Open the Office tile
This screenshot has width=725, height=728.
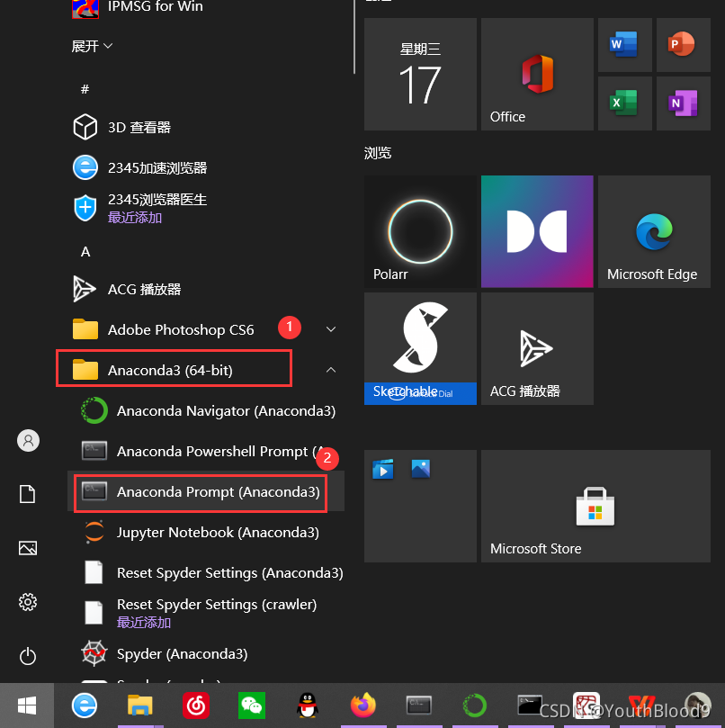click(537, 75)
